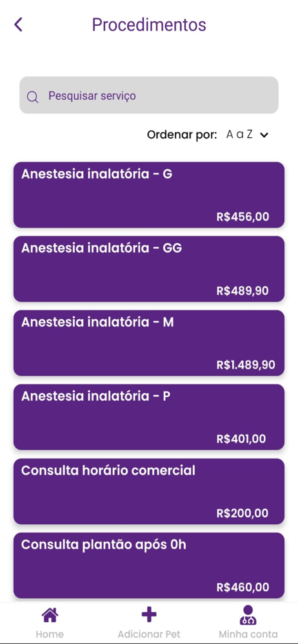The height and width of the screenshot is (644, 298).
Task: Click the Ordenar por label
Action: [182, 135]
